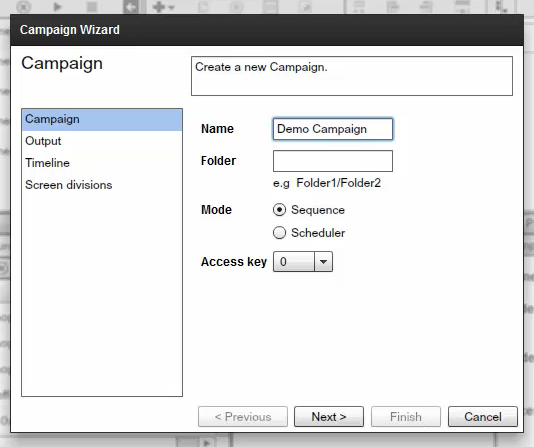Screen dimensions: 534x447
Task: Select the Campaign step in wizard list
Action: coord(102,119)
